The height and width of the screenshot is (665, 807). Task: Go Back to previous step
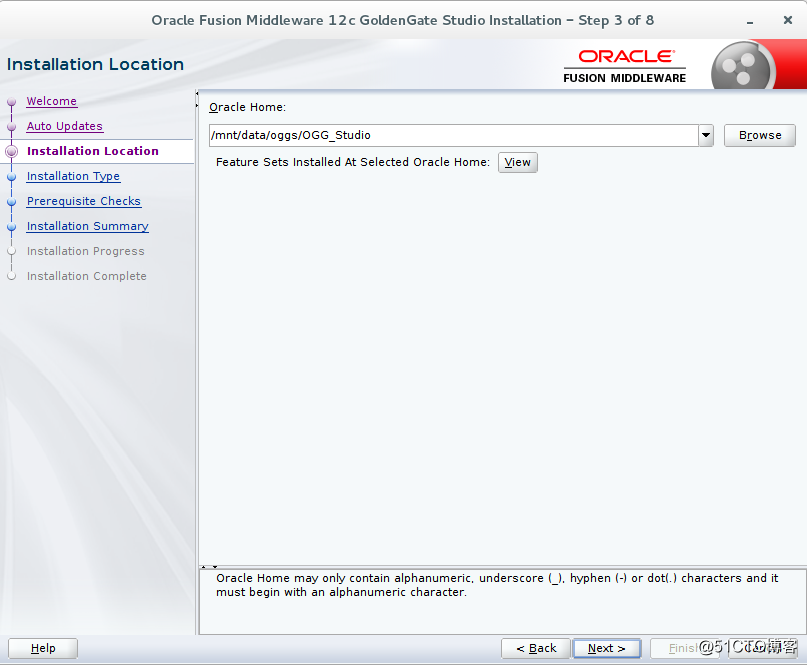(x=536, y=648)
